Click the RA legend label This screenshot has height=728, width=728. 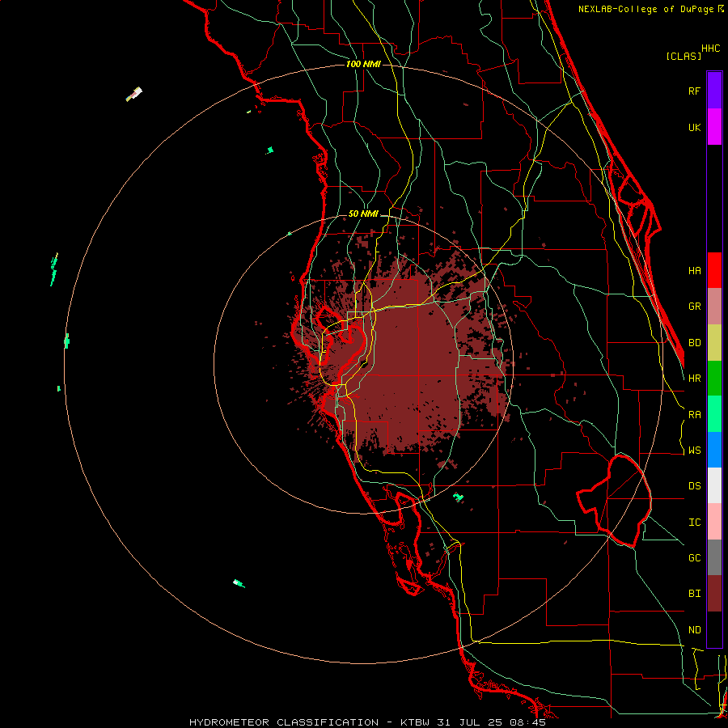coord(695,415)
